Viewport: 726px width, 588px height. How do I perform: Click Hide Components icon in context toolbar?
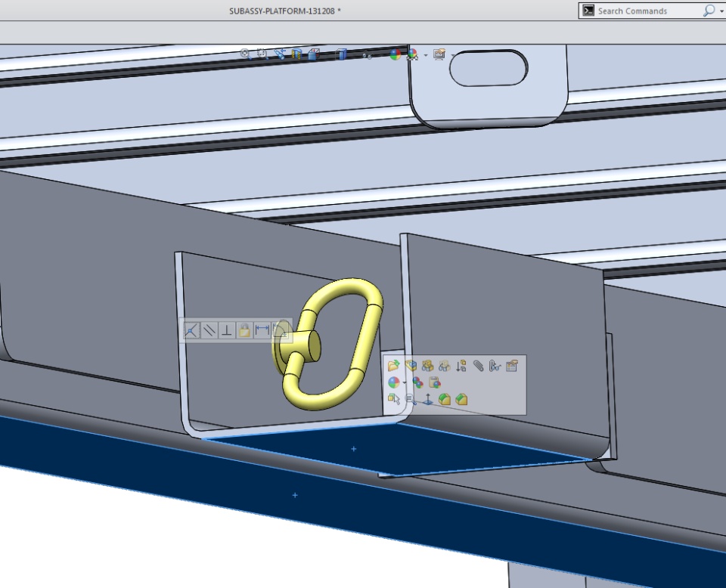(427, 366)
